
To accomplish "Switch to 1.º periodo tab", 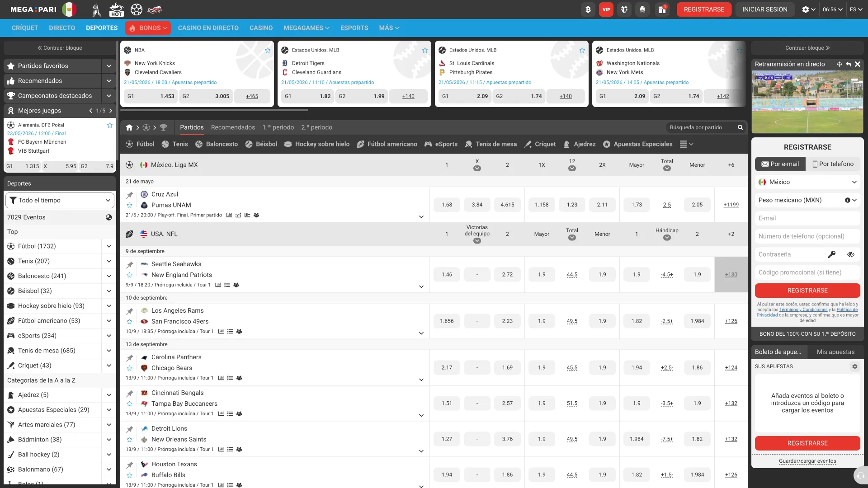I will click(x=278, y=127).
